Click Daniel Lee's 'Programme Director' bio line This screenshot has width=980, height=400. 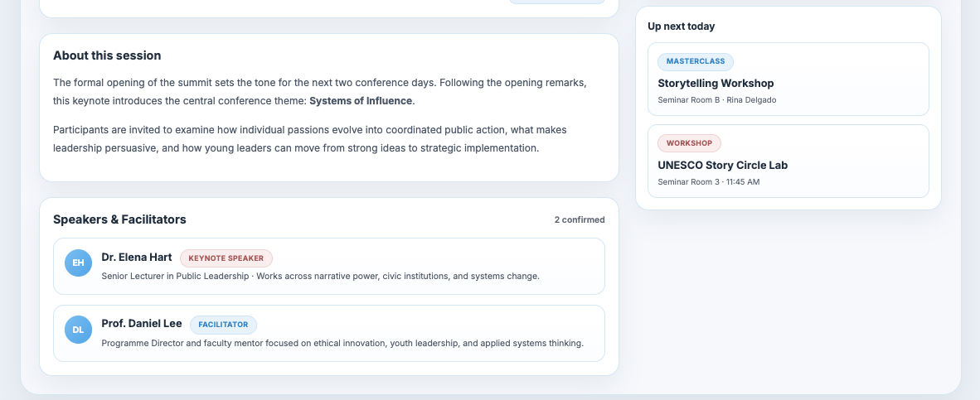[x=342, y=343]
